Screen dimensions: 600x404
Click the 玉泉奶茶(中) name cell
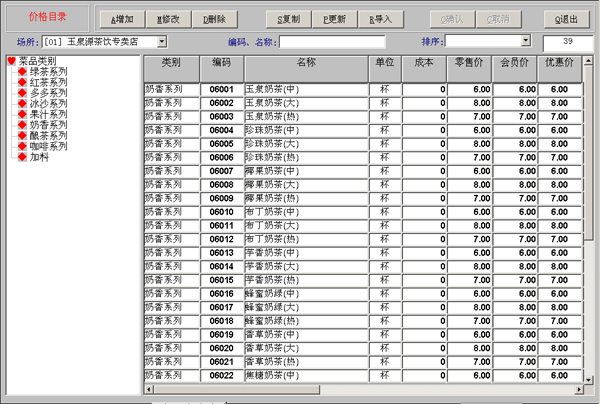(x=306, y=90)
